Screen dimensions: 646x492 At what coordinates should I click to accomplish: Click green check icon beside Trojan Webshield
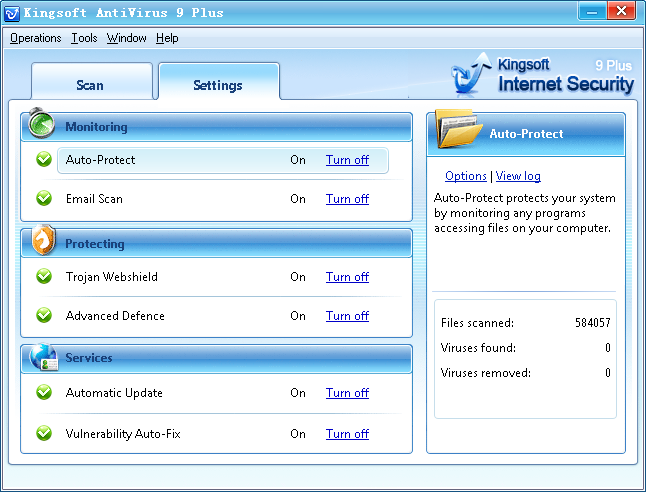[44, 276]
